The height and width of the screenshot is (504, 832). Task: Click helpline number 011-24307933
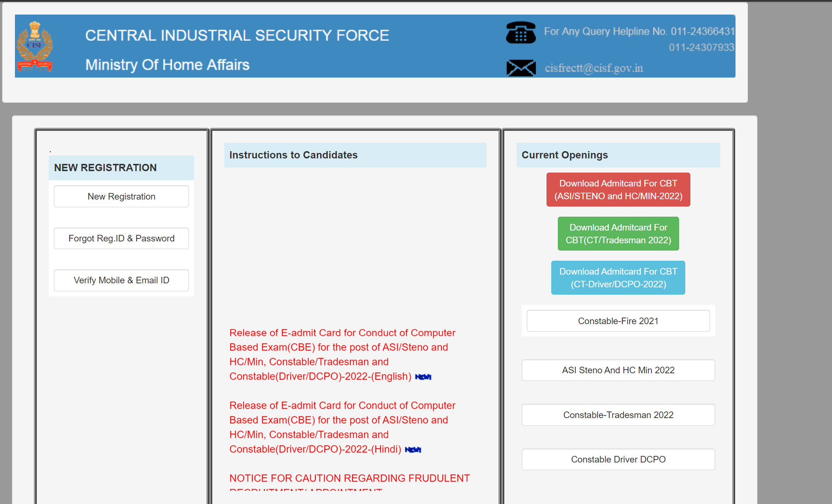point(702,47)
